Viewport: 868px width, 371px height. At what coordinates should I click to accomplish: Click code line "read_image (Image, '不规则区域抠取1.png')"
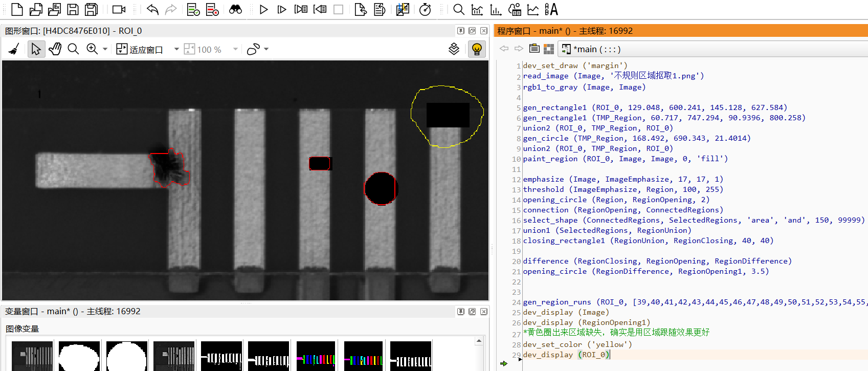(613, 76)
